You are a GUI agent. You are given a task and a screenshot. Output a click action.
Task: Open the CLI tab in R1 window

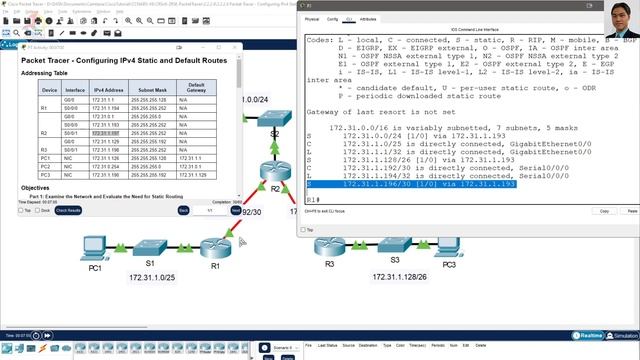point(349,19)
